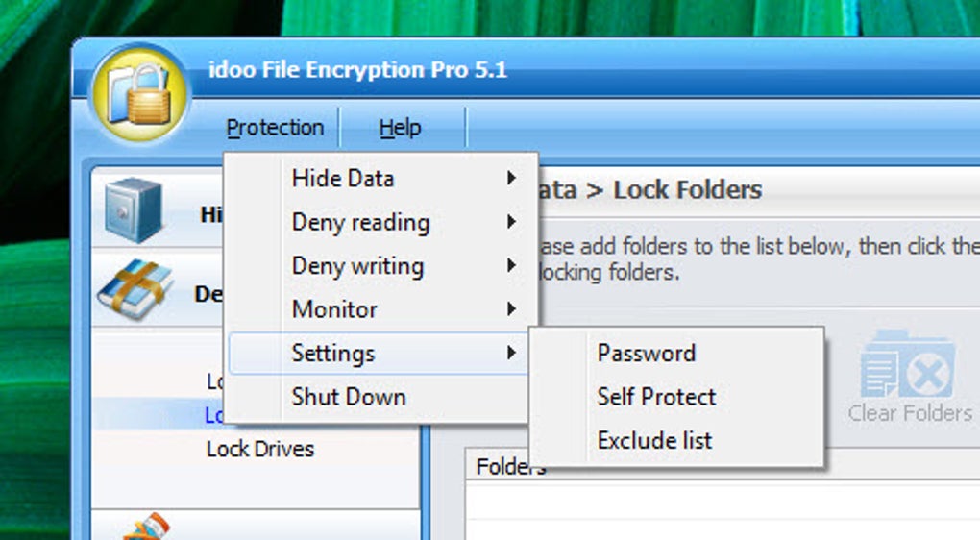980x540 pixels.
Task: Click the idoo padlock application logo
Action: tap(140, 96)
